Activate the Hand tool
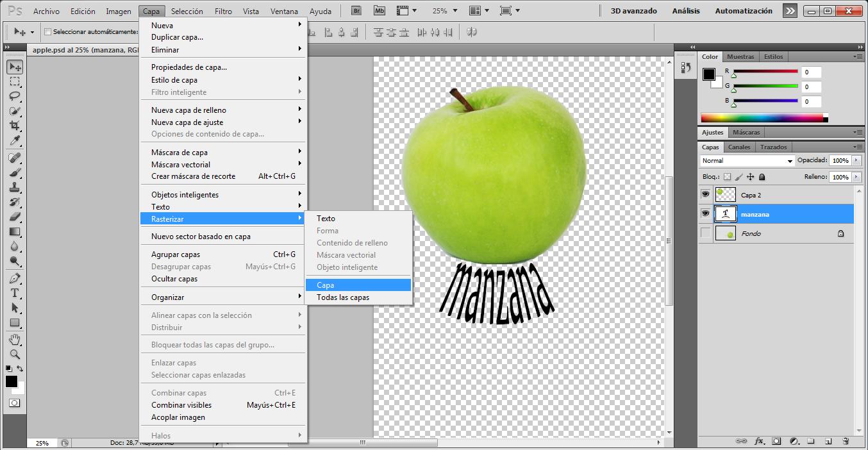The height and width of the screenshot is (450, 868). pos(15,338)
